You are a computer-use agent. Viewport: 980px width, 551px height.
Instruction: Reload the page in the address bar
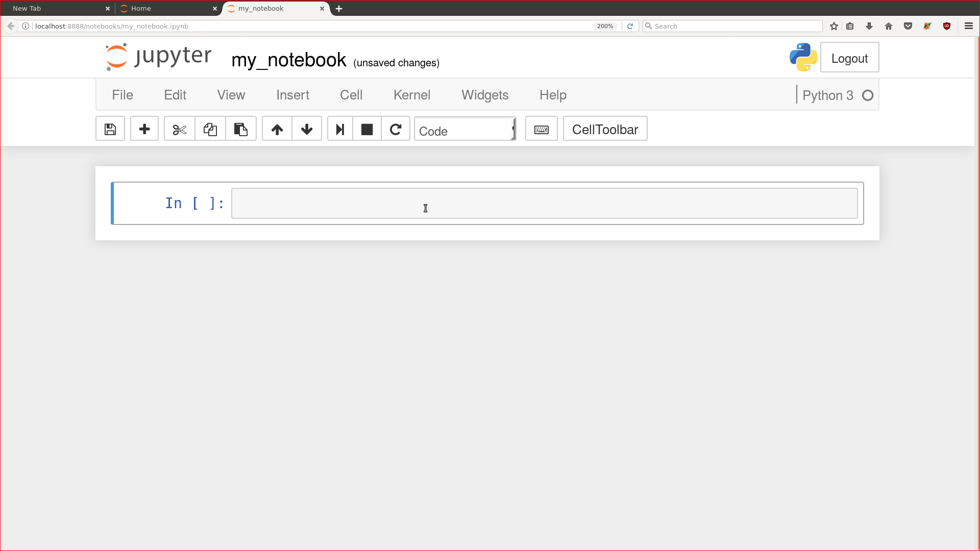630,26
